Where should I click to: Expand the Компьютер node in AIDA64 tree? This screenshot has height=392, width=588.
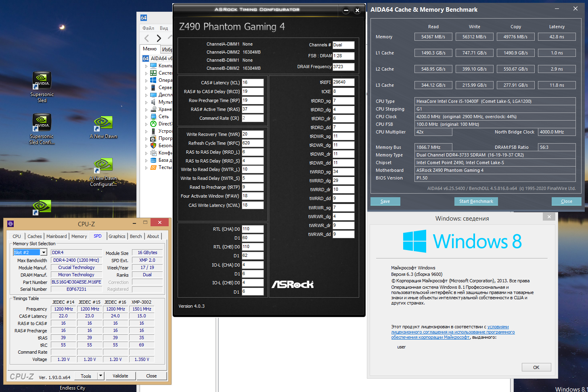[146, 66]
